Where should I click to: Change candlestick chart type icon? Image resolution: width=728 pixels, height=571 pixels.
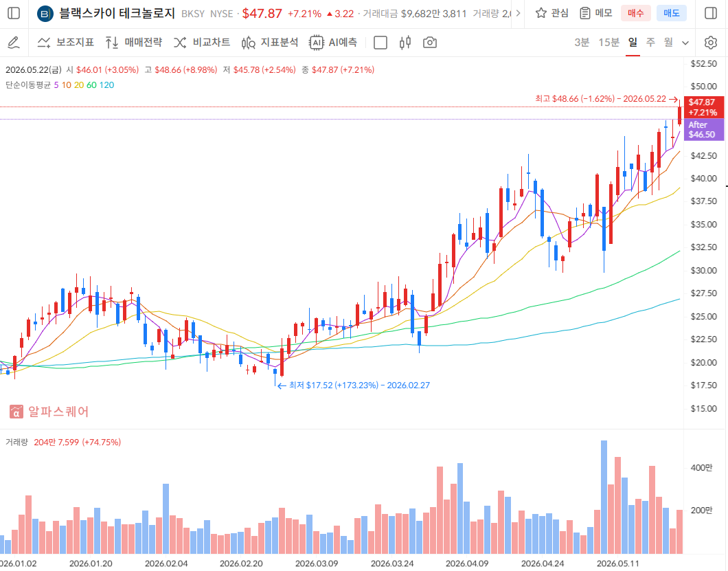pos(405,43)
